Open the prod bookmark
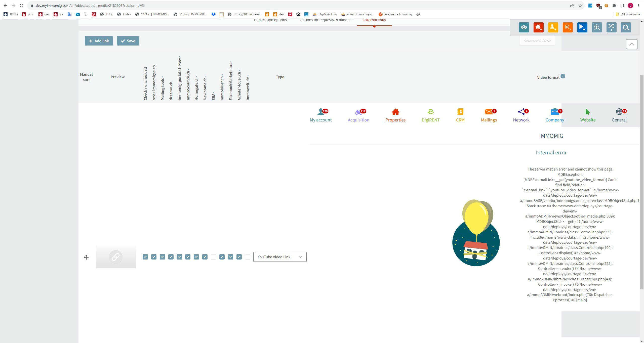 pyautogui.click(x=28, y=14)
